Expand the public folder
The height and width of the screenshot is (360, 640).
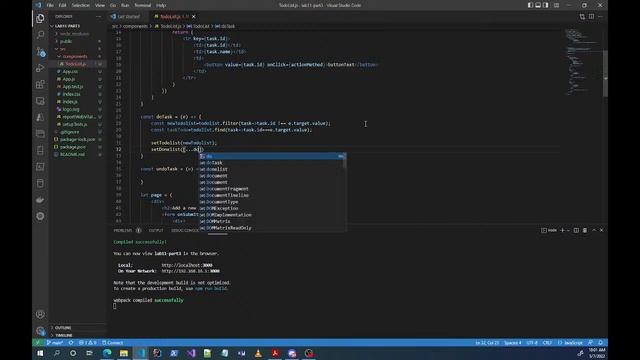[x=77, y=41]
